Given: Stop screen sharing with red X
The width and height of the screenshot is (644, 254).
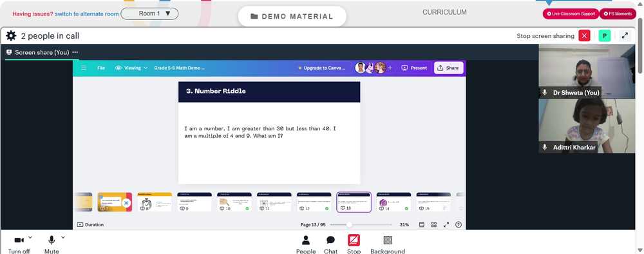Looking at the screenshot, I should [x=584, y=35].
